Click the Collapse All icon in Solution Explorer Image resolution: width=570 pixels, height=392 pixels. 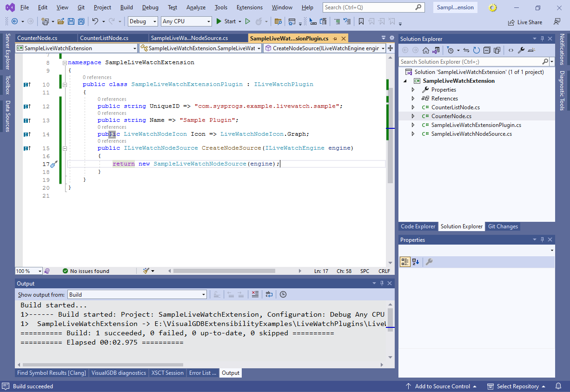487,50
